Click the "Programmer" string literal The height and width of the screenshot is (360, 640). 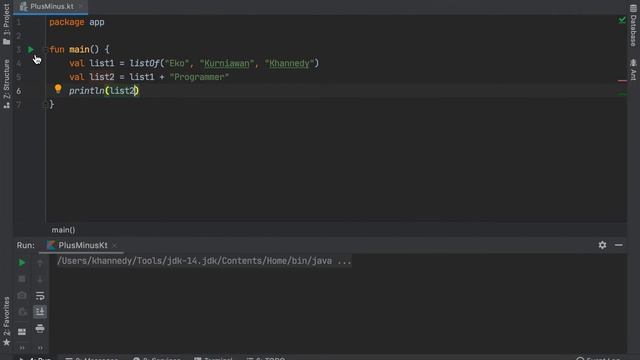click(199, 77)
